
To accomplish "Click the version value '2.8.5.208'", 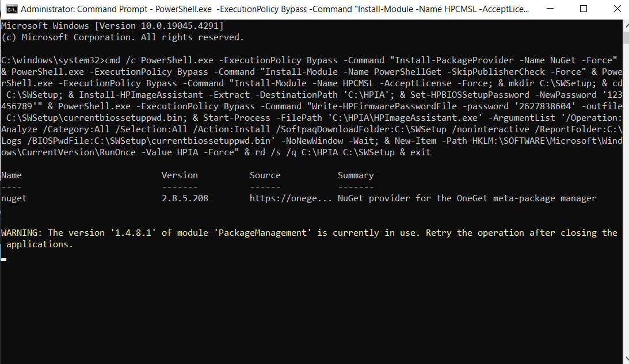I will pyautogui.click(x=185, y=198).
